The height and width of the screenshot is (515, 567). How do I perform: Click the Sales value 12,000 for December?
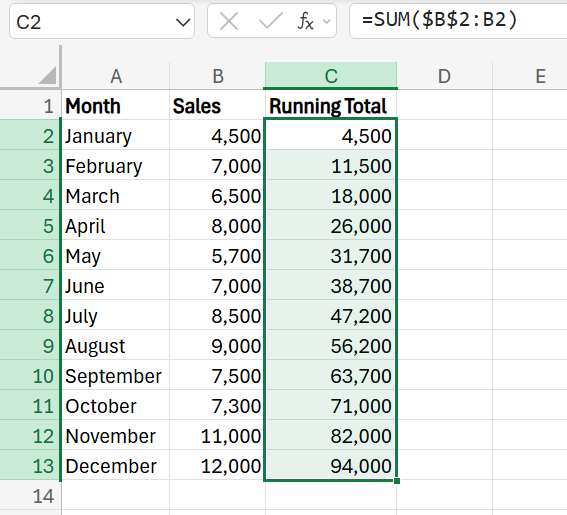pos(217,466)
